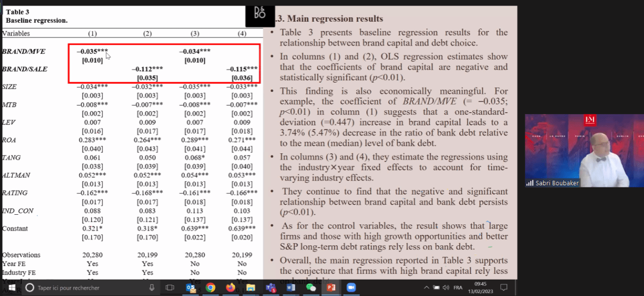Open Task View from the taskbar
Viewport: 644px width, 296px height.
(x=170, y=288)
